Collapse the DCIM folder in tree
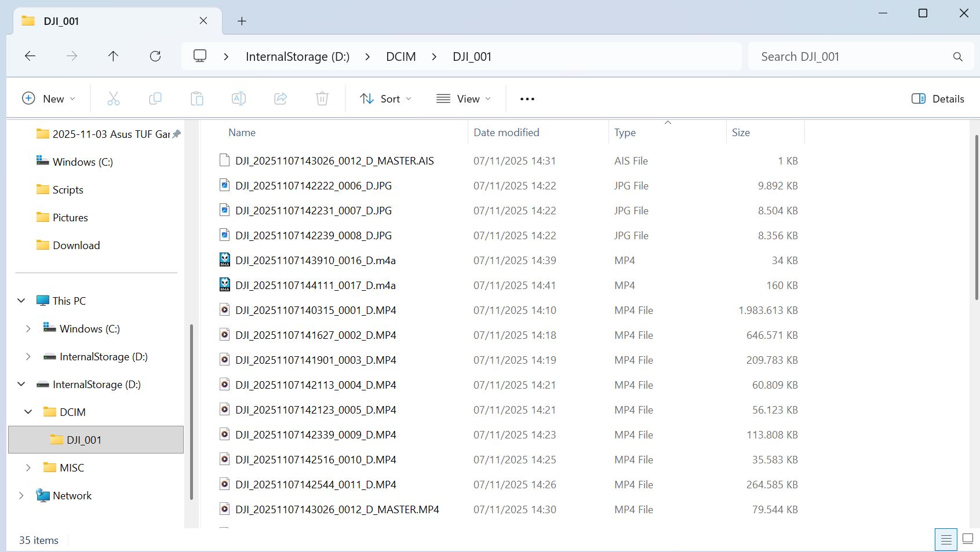Image resolution: width=980 pixels, height=552 pixels. pos(28,412)
